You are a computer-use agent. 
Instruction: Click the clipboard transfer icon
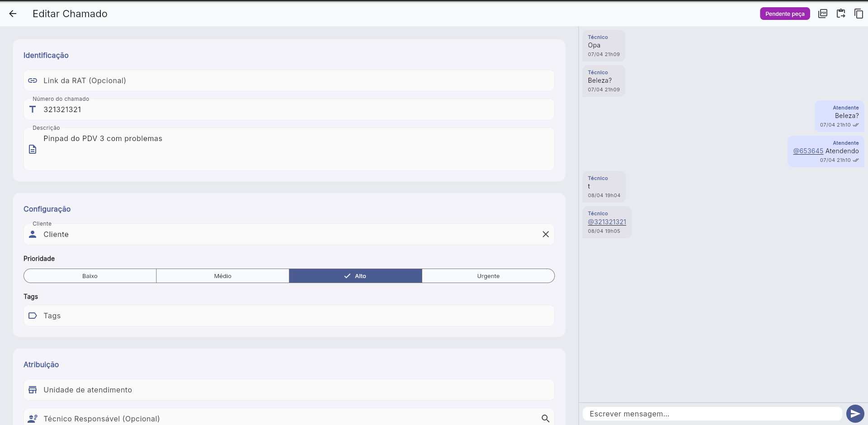(x=841, y=14)
